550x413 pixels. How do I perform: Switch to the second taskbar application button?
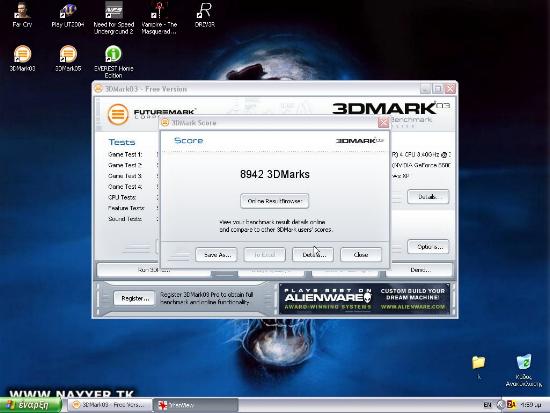(x=195, y=405)
